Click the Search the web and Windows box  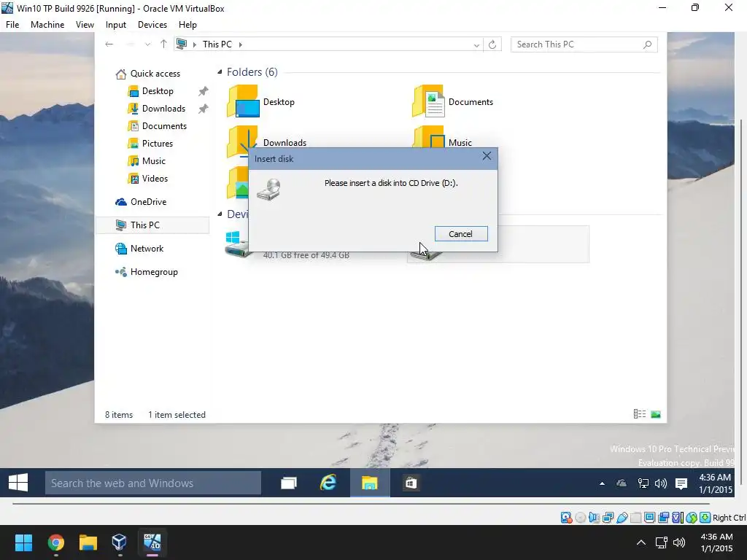(x=153, y=483)
